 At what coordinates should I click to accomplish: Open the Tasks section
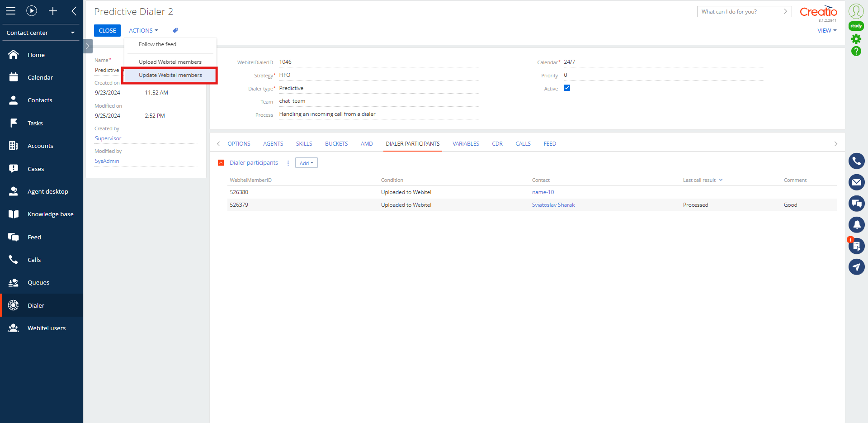[x=42, y=123]
